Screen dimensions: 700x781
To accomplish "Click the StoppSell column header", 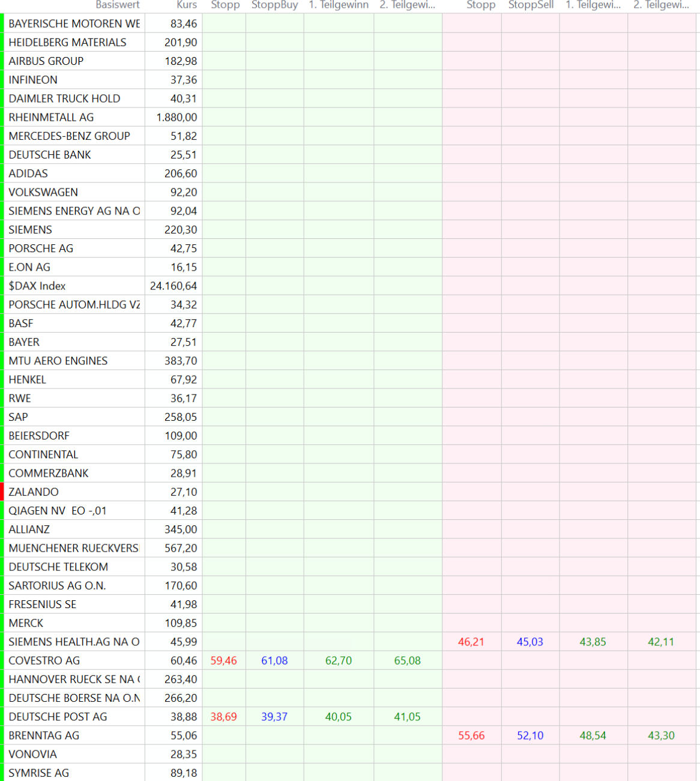I will pos(531,5).
